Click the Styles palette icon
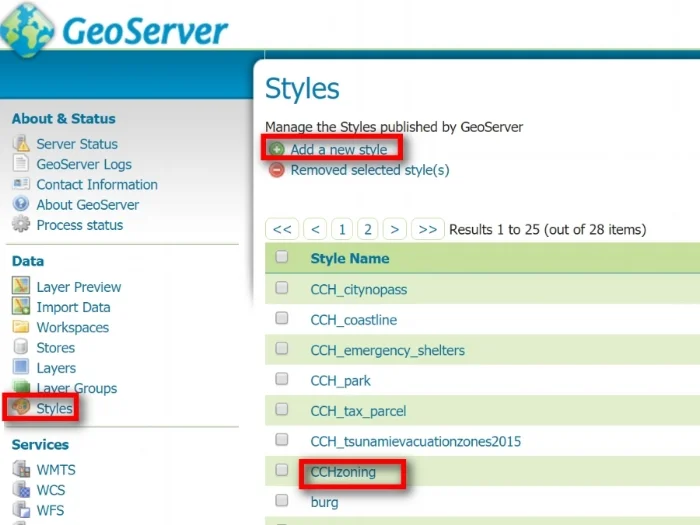 coord(21,407)
